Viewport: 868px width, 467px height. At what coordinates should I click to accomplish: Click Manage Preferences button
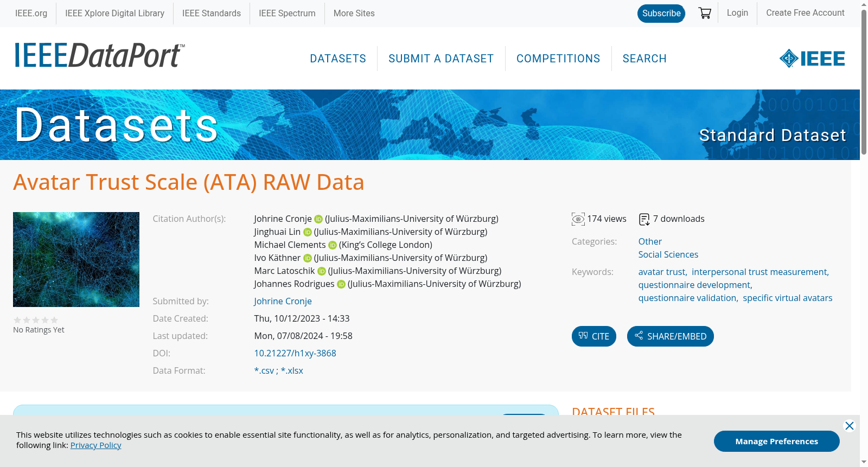(777, 441)
